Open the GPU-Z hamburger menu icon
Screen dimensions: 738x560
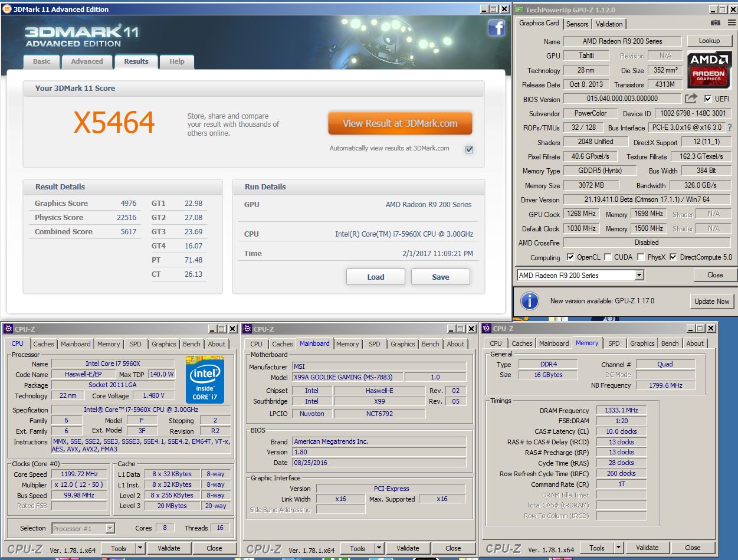(x=732, y=23)
